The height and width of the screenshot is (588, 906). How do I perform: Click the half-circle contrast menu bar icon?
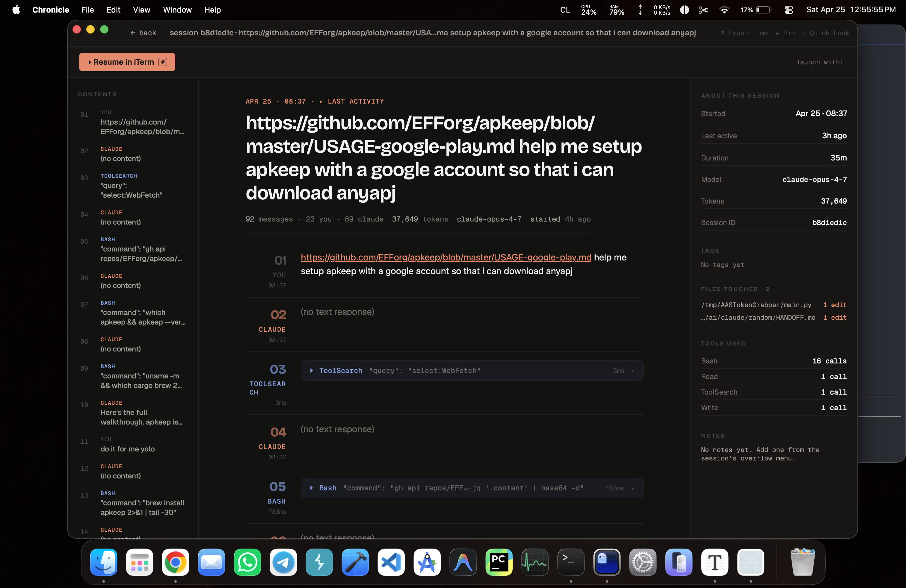[x=684, y=10]
